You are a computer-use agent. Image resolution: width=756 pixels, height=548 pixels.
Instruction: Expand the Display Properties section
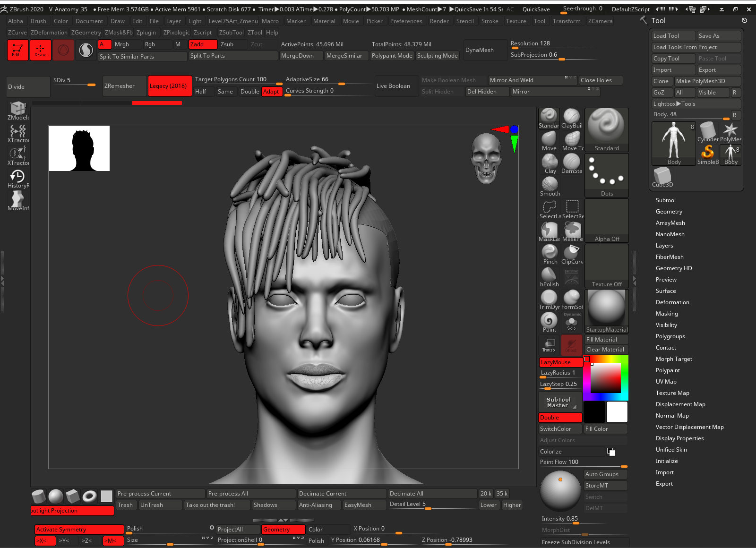pos(679,438)
